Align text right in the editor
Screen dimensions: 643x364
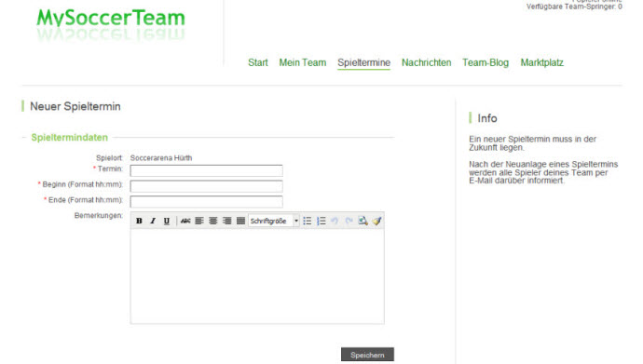[x=226, y=221]
